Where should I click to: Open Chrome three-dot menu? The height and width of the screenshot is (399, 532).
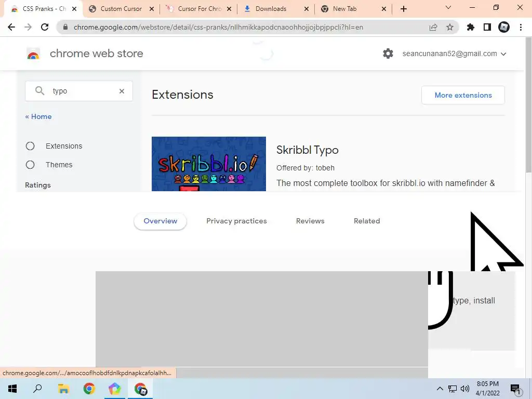coord(521,27)
